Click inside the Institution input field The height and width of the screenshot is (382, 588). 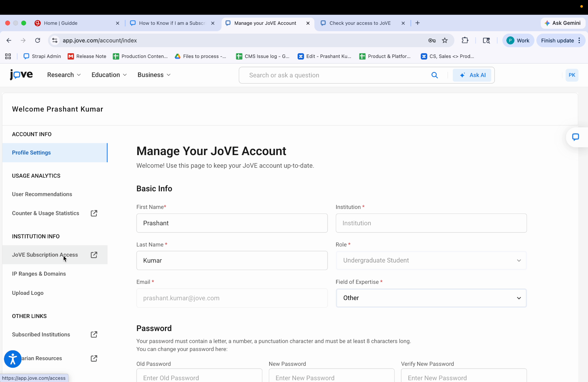pos(431,223)
